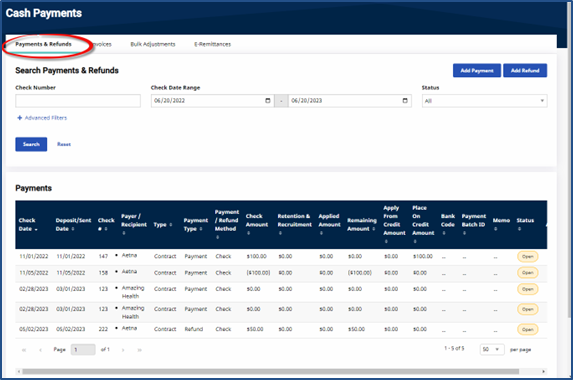
Task: Sort table by Check Amount column
Action: (257, 224)
